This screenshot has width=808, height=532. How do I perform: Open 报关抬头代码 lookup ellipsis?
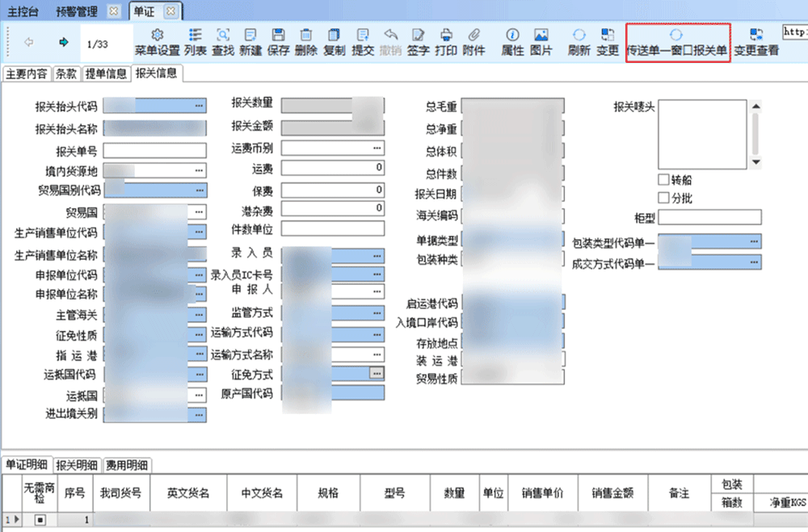(x=199, y=106)
